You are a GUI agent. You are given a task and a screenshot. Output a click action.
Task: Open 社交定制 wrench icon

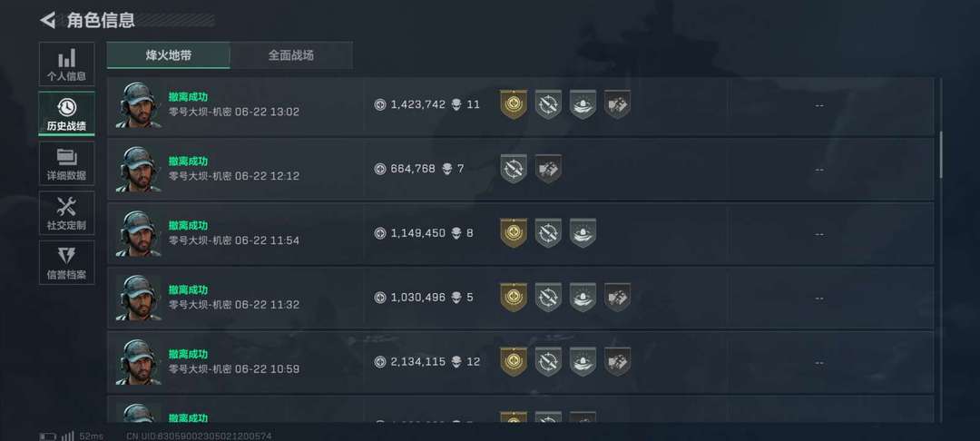67,207
